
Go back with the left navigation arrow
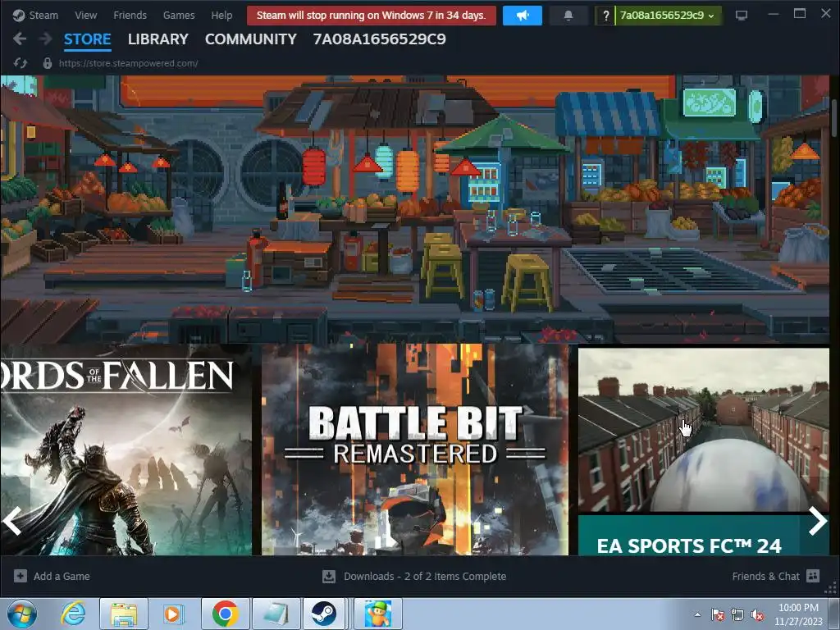pos(20,39)
